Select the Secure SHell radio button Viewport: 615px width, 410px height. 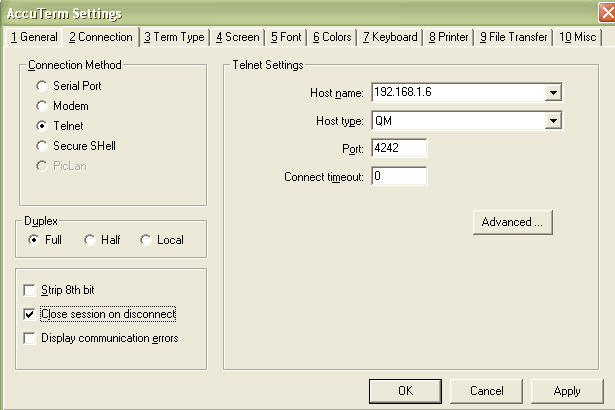click(42, 146)
